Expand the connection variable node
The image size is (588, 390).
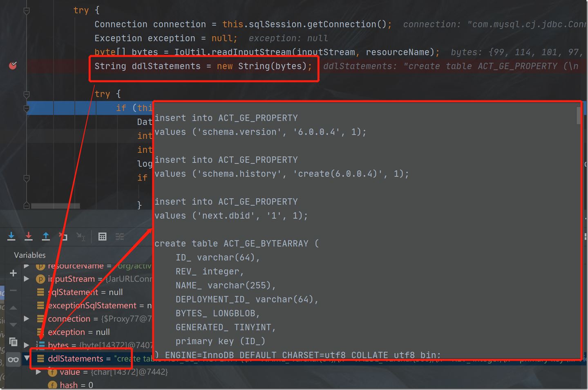point(27,319)
